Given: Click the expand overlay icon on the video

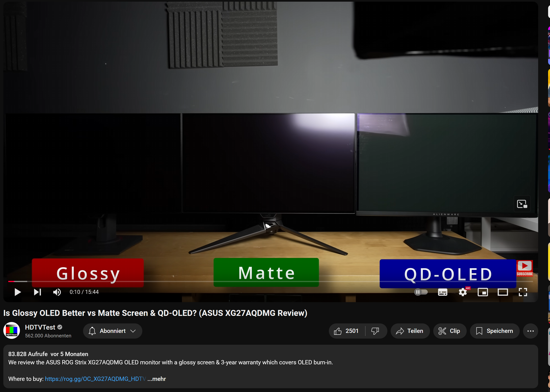Looking at the screenshot, I should (522, 204).
